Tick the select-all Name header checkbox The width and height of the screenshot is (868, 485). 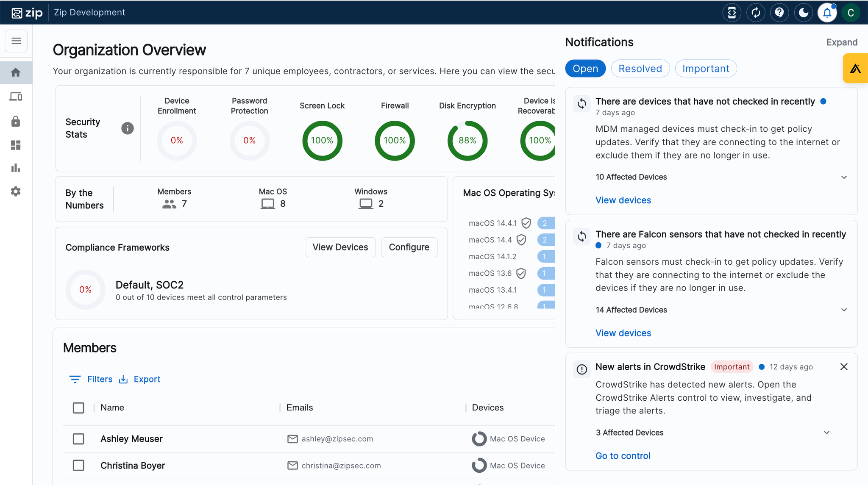pos(78,407)
